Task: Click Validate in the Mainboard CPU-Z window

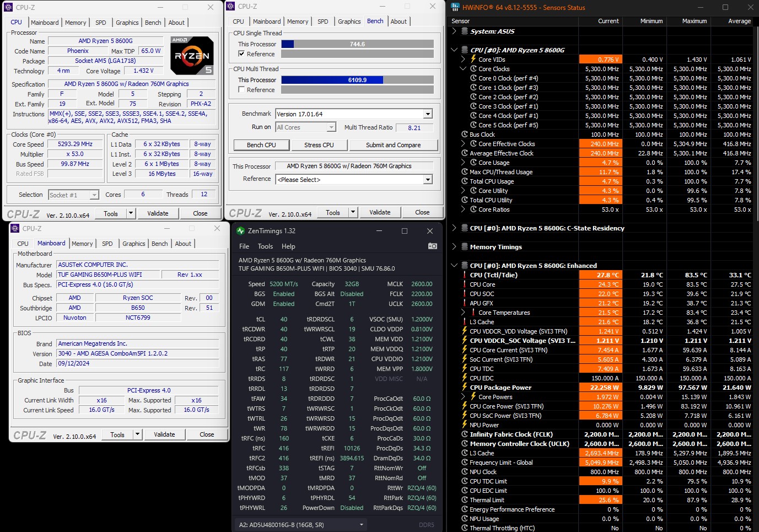Action: [x=164, y=434]
